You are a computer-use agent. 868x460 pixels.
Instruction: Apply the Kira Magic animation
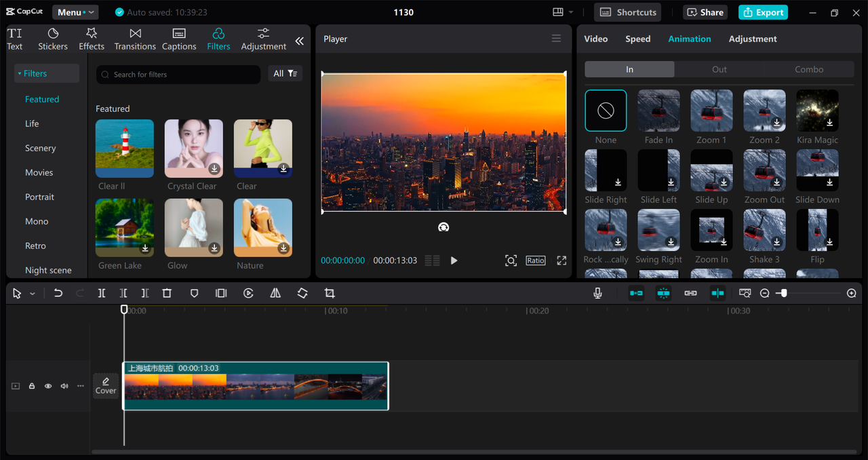tap(817, 111)
